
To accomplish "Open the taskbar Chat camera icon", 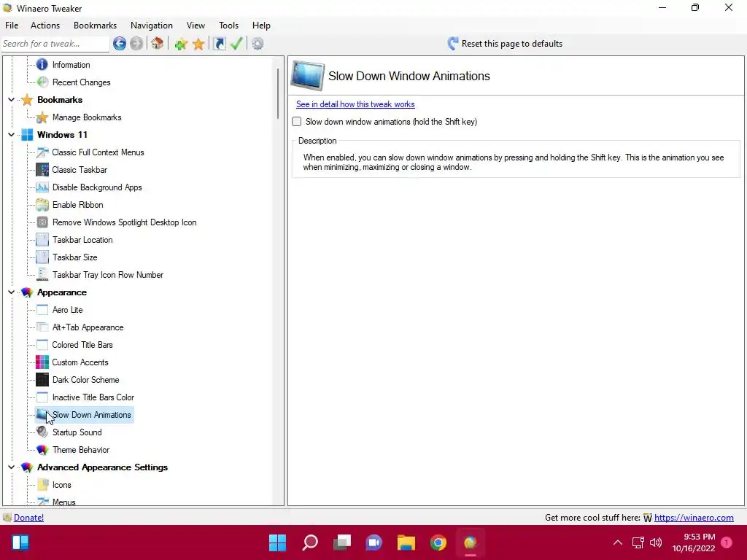I will (x=374, y=542).
